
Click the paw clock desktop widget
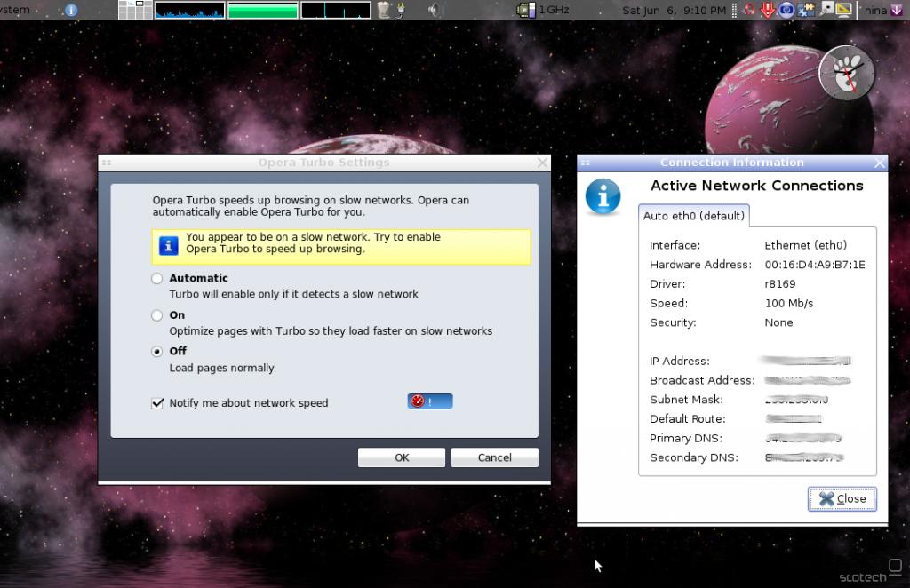[x=847, y=73]
